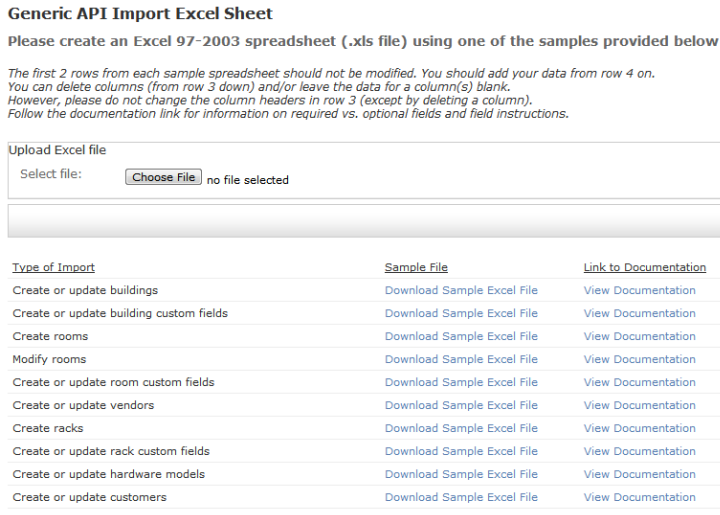This screenshot has width=720, height=515.
Task: Download sample file for Create or update vendors
Action: [461, 405]
